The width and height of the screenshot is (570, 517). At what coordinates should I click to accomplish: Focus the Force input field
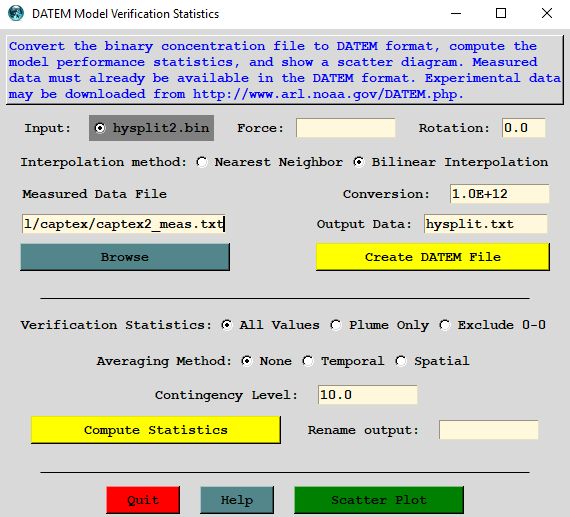point(346,128)
